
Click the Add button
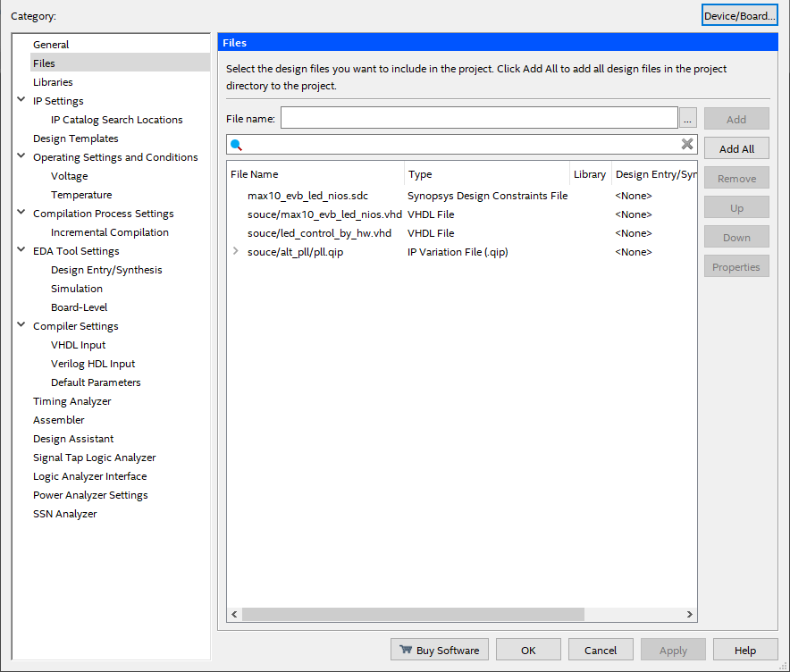click(736, 119)
